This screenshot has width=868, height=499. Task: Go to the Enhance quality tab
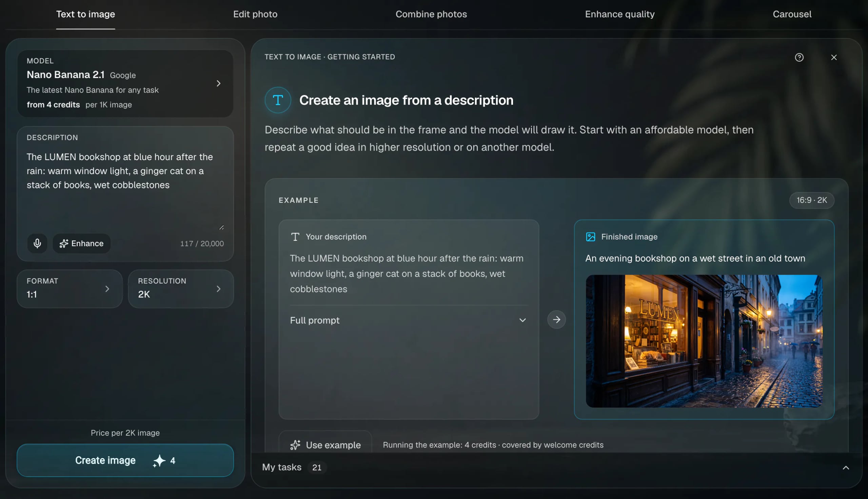point(619,14)
